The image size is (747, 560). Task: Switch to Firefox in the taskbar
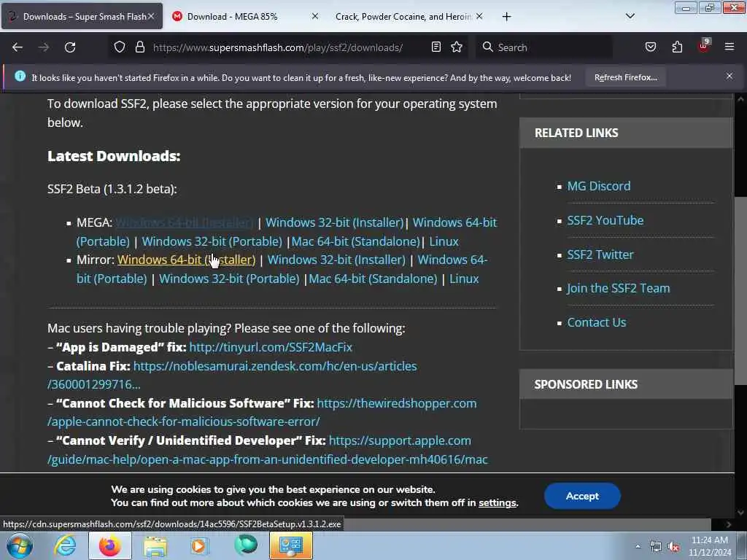[109, 545]
